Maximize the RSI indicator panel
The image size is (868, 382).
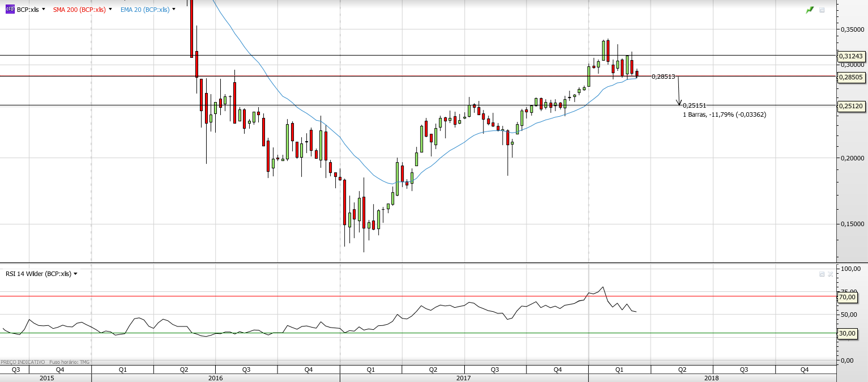(x=822, y=274)
